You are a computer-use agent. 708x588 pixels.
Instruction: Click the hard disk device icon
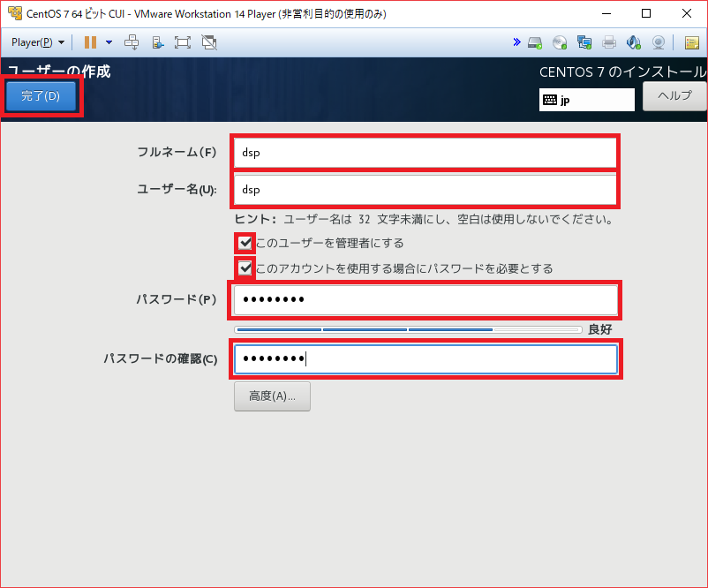tap(535, 42)
